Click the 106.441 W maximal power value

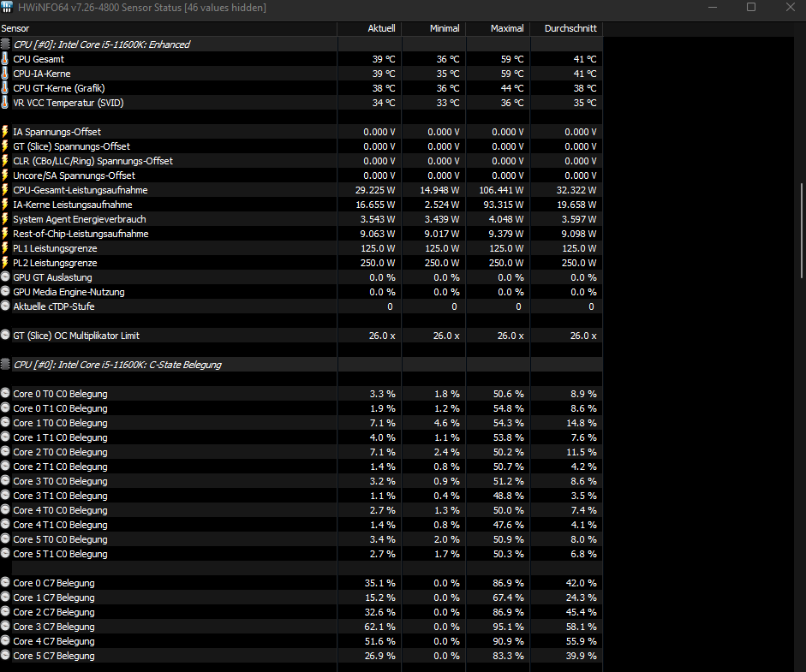[x=501, y=190]
